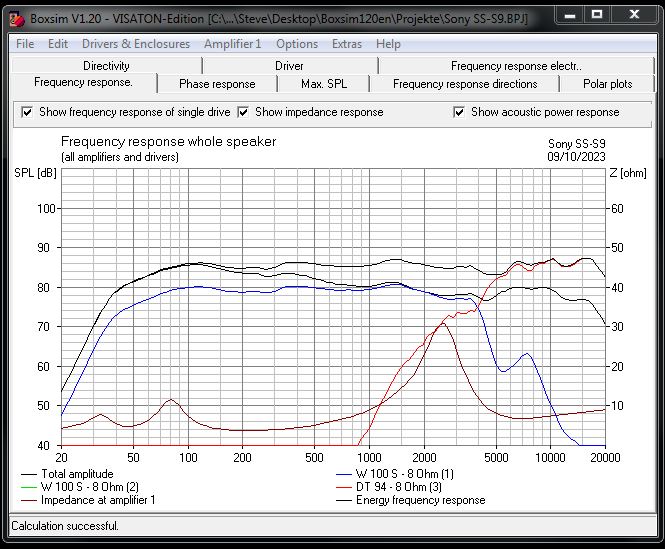
Task: Click W 100 S - 8 Ohm (1) legend
Action: (x=394, y=474)
